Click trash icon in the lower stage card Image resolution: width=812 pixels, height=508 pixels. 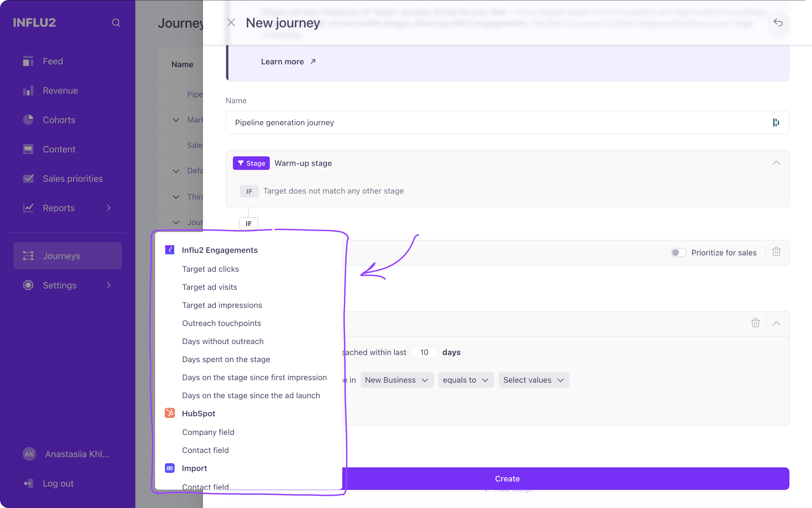[x=755, y=323]
